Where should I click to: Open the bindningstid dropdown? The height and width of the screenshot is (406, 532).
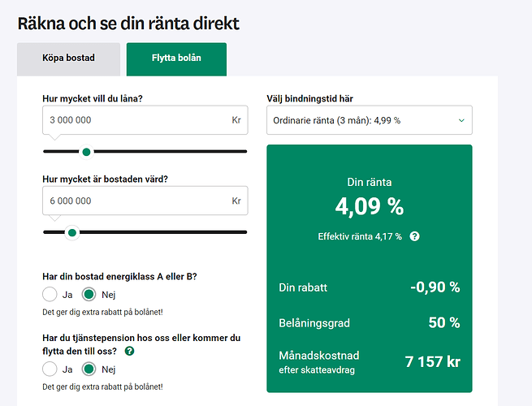[x=369, y=120]
